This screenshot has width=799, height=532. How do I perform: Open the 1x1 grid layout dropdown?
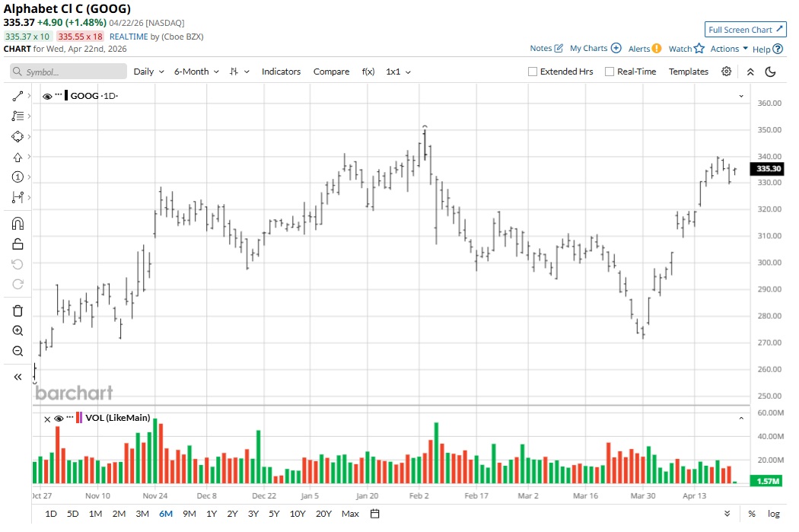pyautogui.click(x=398, y=72)
